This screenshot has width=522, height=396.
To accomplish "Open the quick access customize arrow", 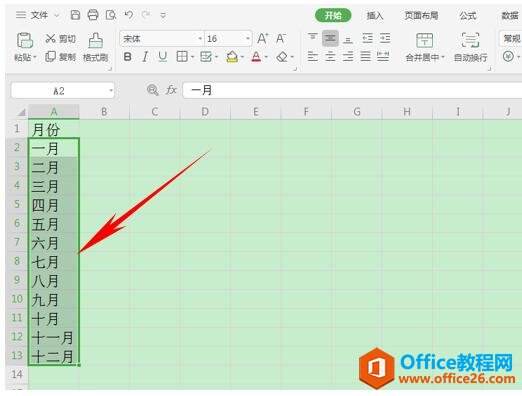I will point(163,15).
